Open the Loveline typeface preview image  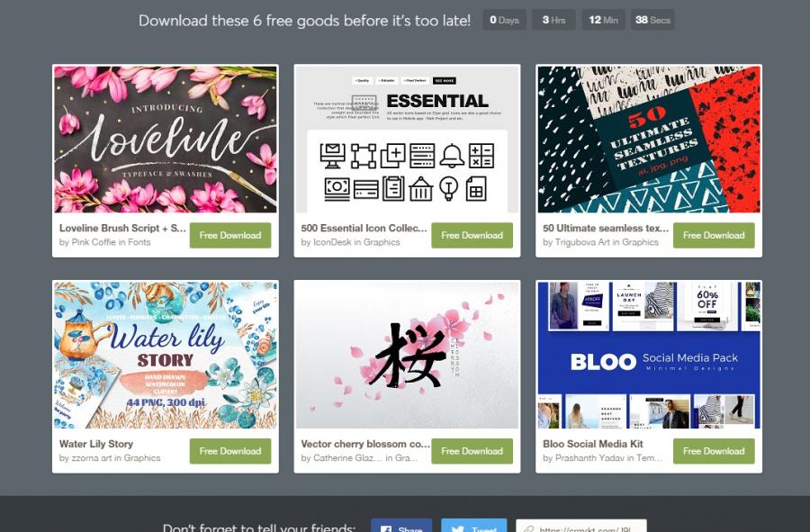pos(166,139)
